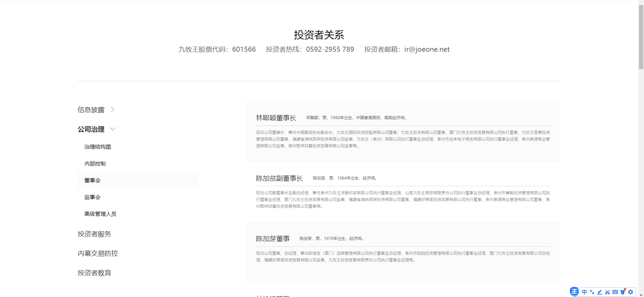This screenshot has height=297, width=644.
Task: Toggle Chinese punctuation mode in IME bar
Action: (x=592, y=292)
